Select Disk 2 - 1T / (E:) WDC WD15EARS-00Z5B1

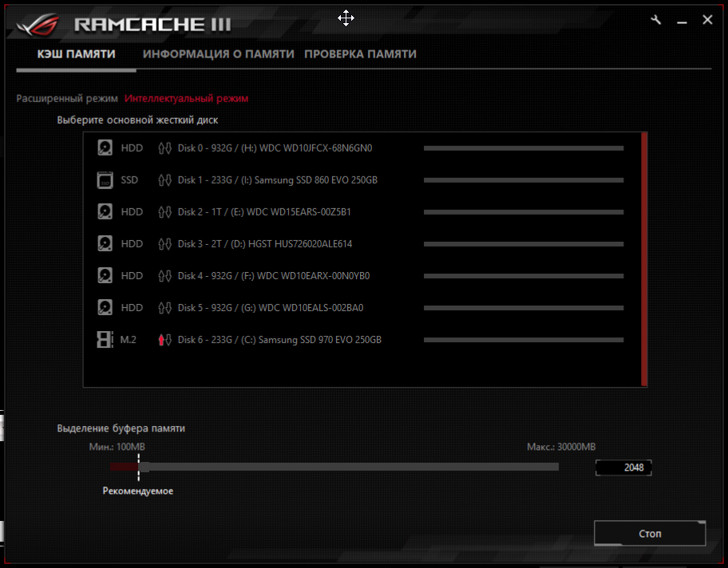[x=264, y=212]
